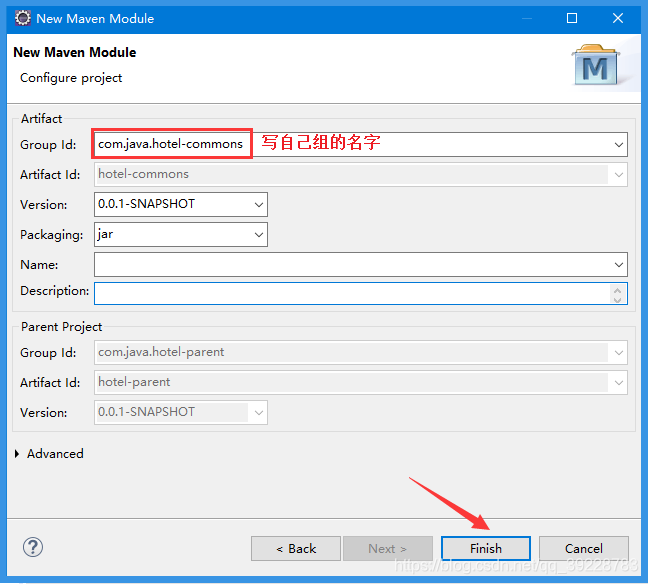Click the Maven module wizard banner icon
648x584 pixels.
(596, 64)
